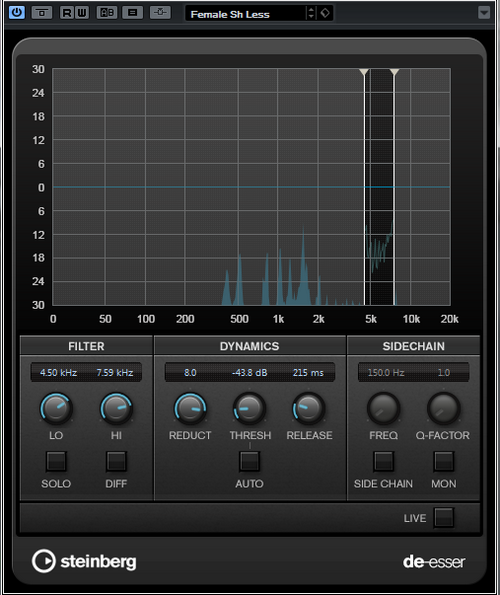Click the Q-FACTOR knob
This screenshot has height=595, width=500.
(443, 408)
